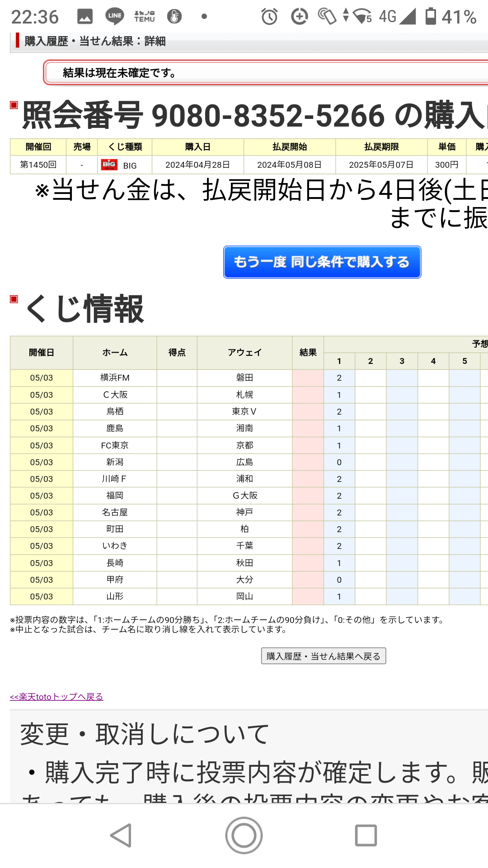The height and width of the screenshot is (868, 488).
Task: Select away team 広島
Action: (x=244, y=462)
